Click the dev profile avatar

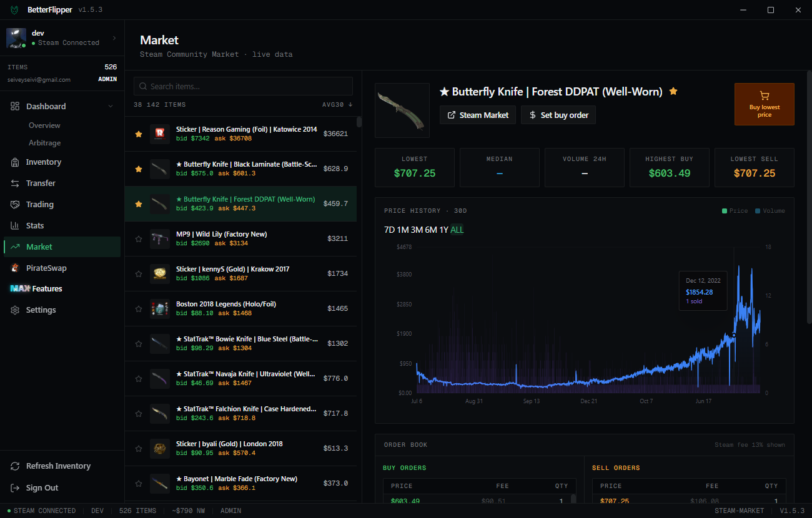[x=16, y=38]
